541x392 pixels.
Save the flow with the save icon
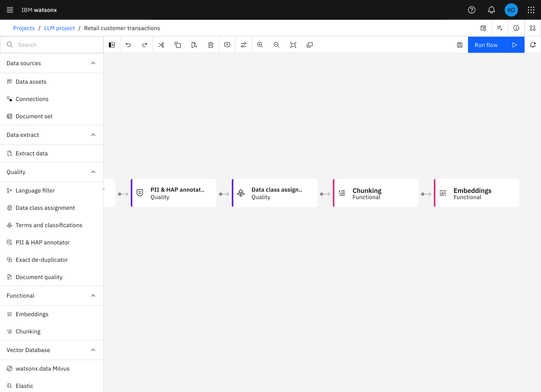click(x=460, y=45)
